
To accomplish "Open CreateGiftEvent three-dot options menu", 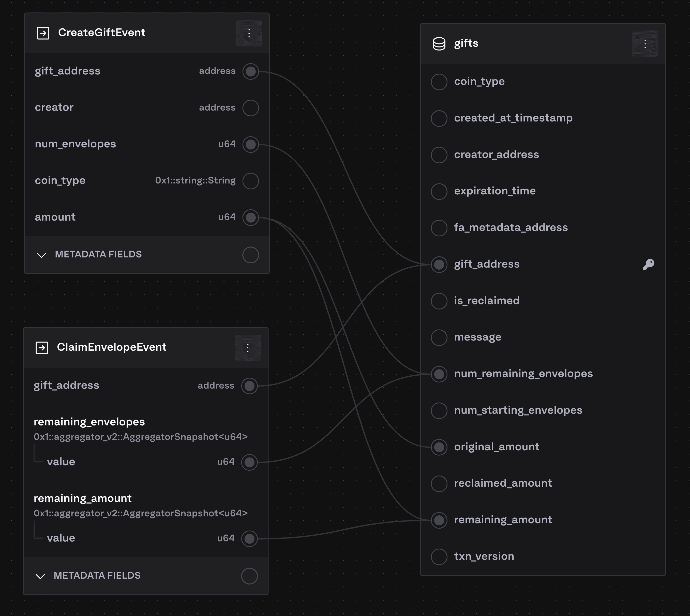I will (249, 33).
